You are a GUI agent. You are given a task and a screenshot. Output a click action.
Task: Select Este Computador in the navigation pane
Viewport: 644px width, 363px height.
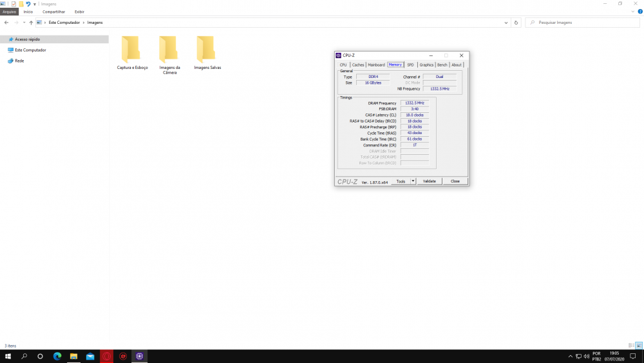tap(30, 50)
